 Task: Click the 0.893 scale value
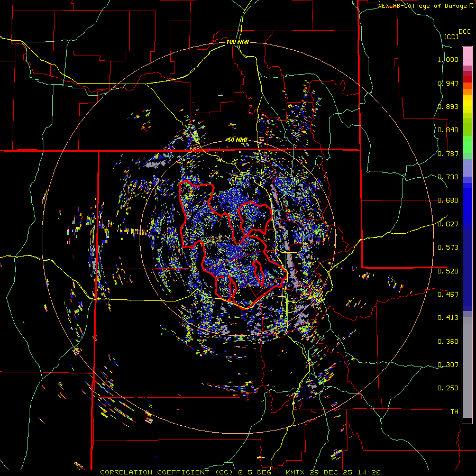[448, 106]
